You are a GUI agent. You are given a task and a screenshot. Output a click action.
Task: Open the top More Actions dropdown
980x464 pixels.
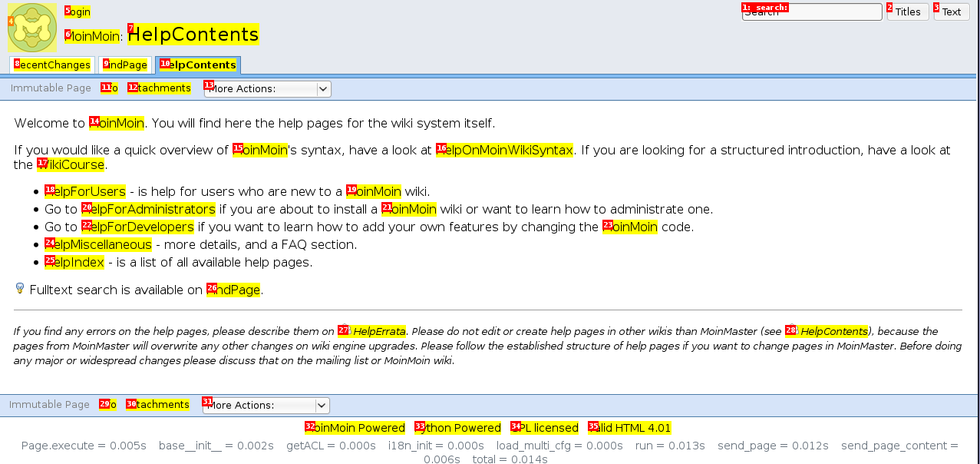(268, 89)
